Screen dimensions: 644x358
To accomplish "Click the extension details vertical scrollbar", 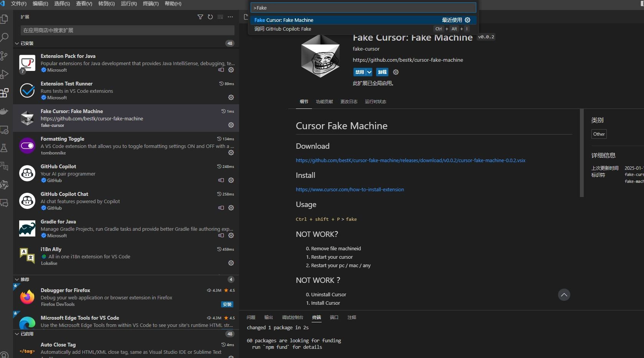I will pos(582,153).
